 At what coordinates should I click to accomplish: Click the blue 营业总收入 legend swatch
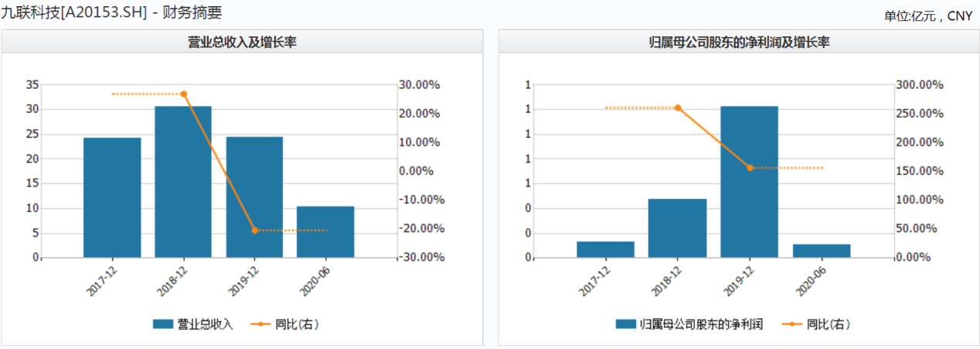(x=163, y=324)
